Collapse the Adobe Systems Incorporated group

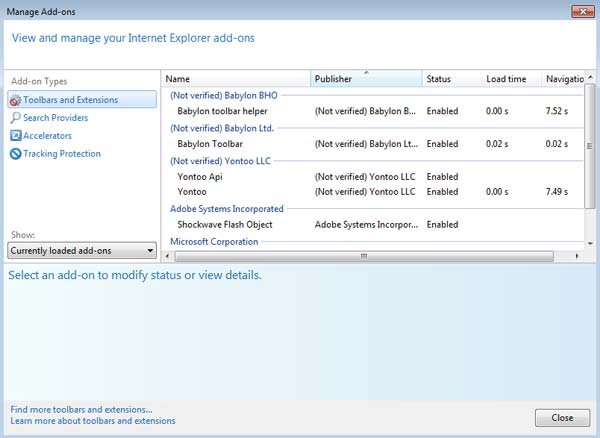point(227,209)
